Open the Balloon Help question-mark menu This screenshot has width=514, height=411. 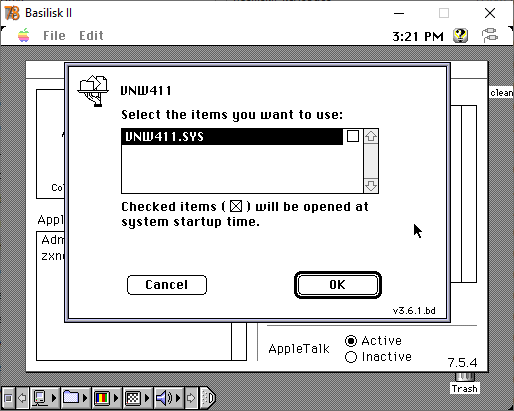click(460, 35)
